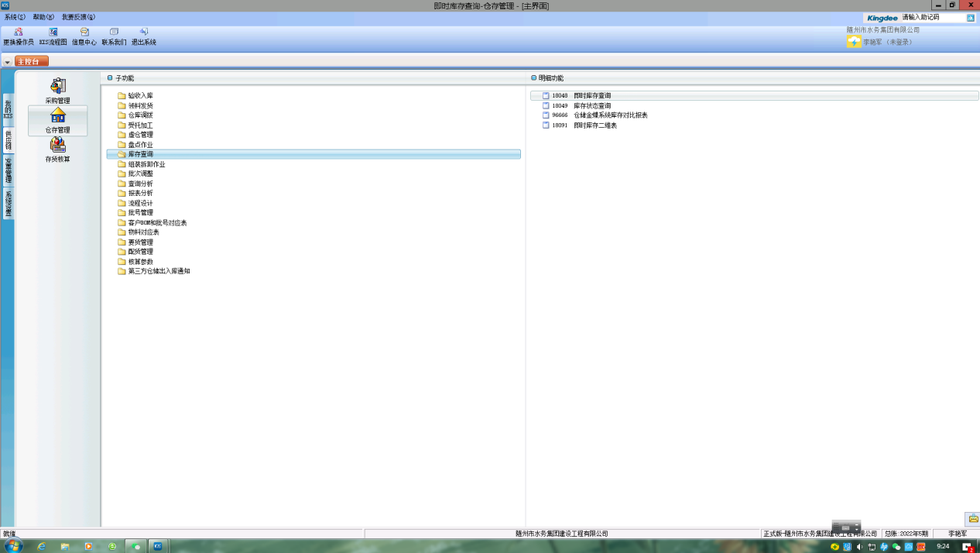This screenshot has height=553, width=980.
Task: Click the 退出系统 exit icon
Action: (144, 33)
